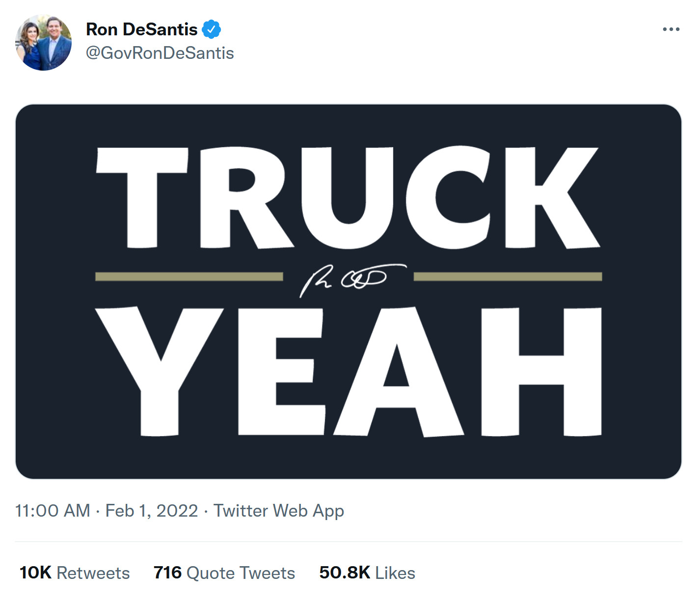
Task: Click the Feb 1, 2022 date
Action: point(151,511)
